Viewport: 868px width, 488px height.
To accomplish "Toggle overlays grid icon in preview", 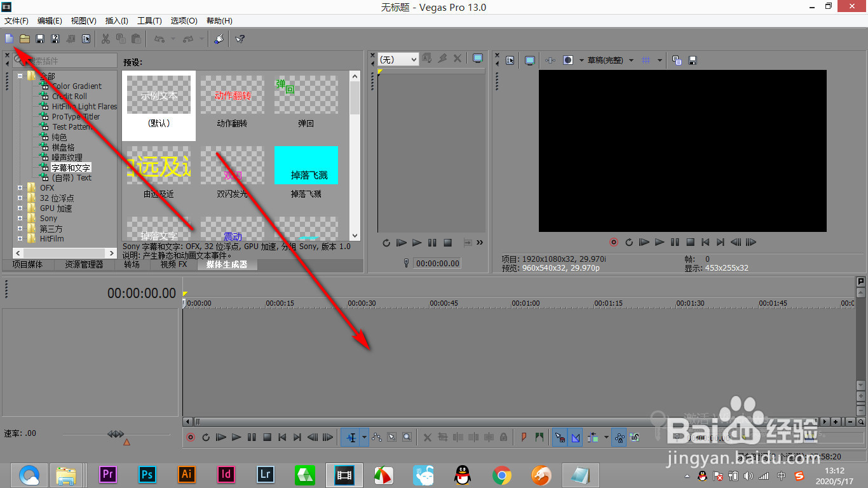I will [x=646, y=60].
